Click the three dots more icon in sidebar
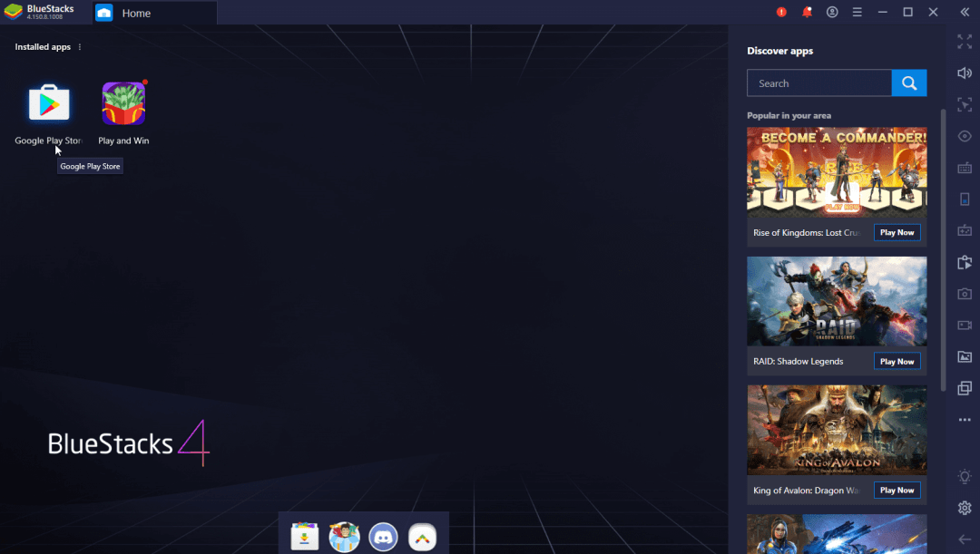980x554 pixels. tap(965, 420)
